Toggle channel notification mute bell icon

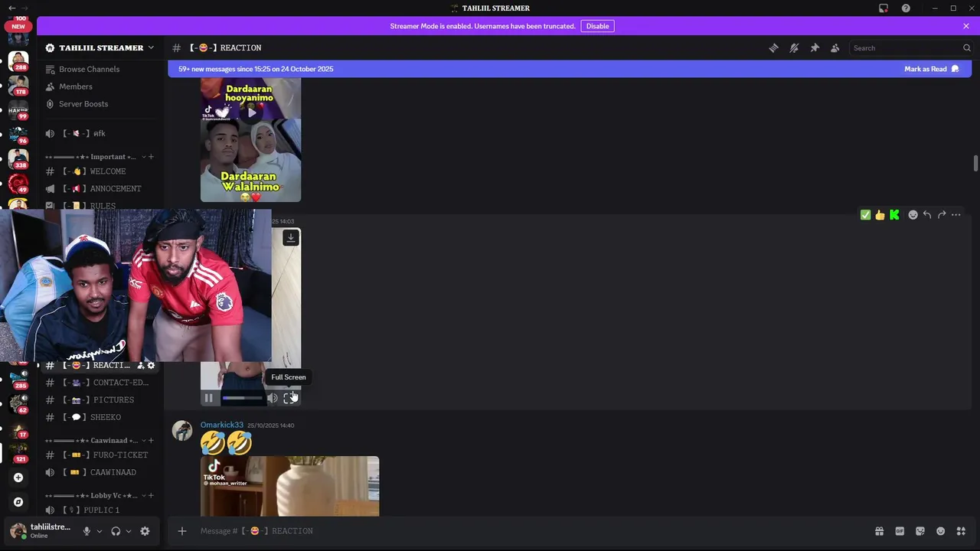click(794, 47)
